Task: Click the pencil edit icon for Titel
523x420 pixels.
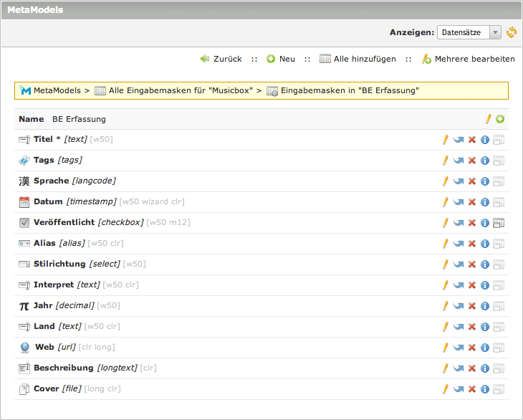Action: pos(446,140)
